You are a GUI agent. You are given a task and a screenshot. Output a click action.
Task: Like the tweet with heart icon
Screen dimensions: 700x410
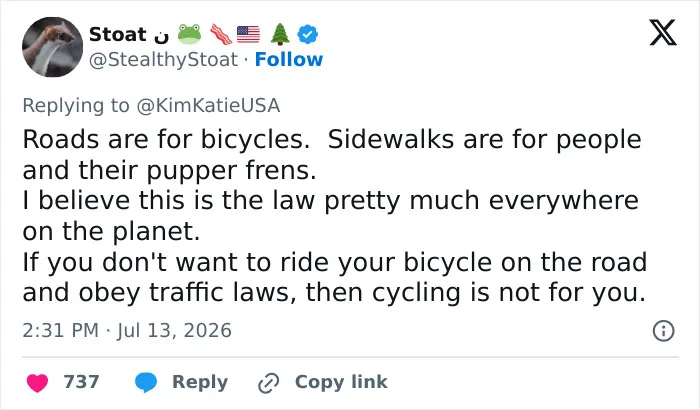38,383
